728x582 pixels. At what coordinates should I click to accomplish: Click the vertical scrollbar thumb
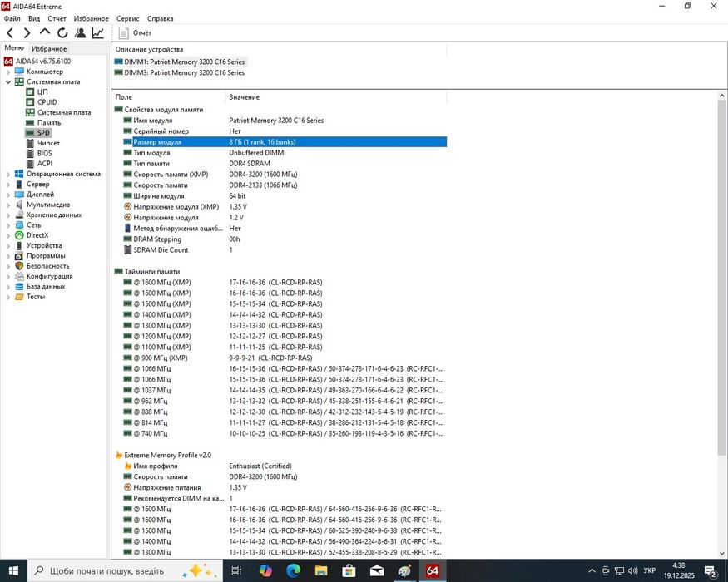tap(721, 278)
